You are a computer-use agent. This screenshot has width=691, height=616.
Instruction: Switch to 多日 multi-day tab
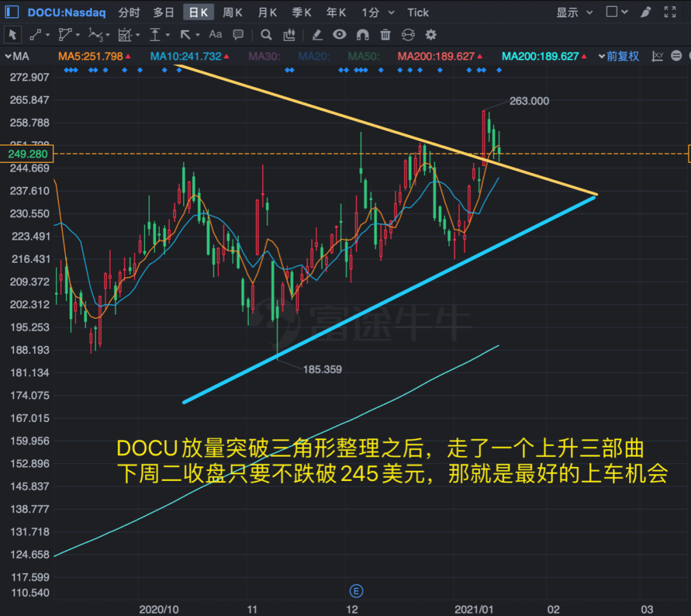(164, 12)
